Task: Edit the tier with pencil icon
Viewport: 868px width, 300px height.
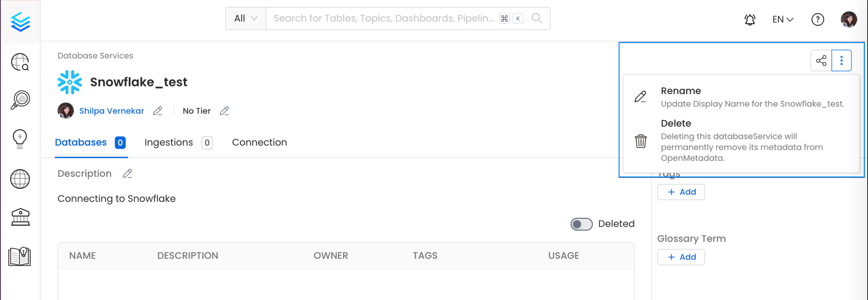Action: pos(224,111)
